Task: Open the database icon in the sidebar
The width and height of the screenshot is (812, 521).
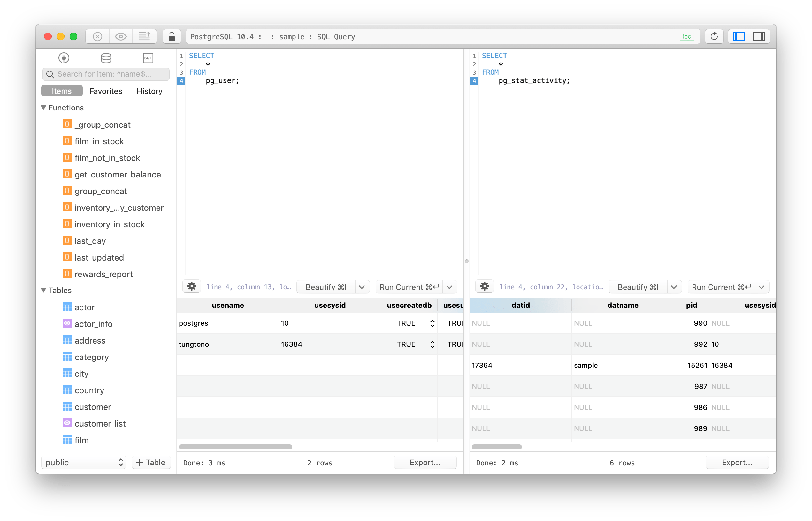Action: 106,58
